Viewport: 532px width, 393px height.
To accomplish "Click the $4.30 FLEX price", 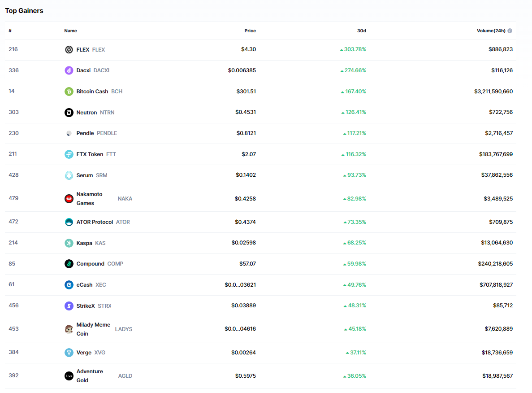I will click(x=248, y=49).
